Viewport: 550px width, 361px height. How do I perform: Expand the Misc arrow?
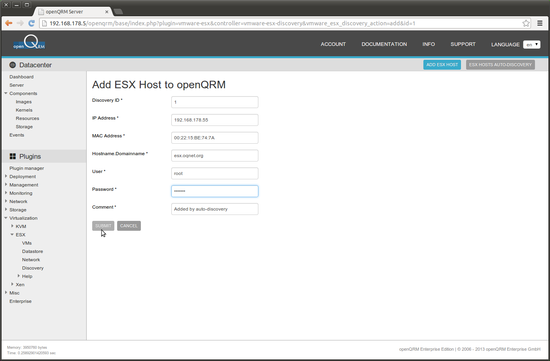click(x=6, y=293)
